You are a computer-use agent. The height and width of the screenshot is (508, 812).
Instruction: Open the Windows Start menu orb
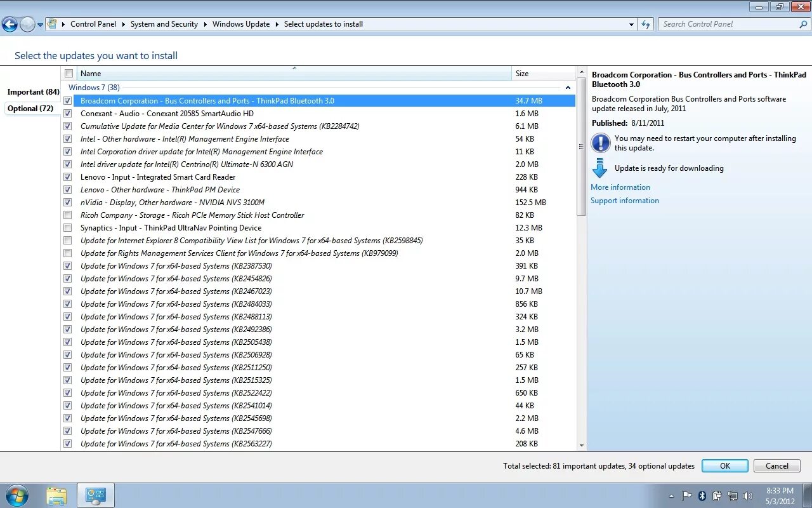[x=17, y=495]
